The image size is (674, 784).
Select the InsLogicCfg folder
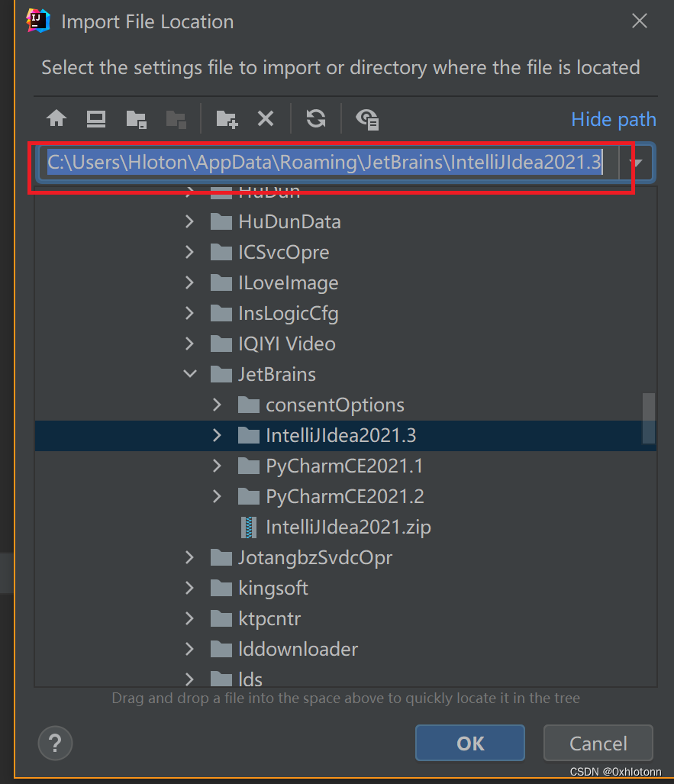(x=274, y=313)
